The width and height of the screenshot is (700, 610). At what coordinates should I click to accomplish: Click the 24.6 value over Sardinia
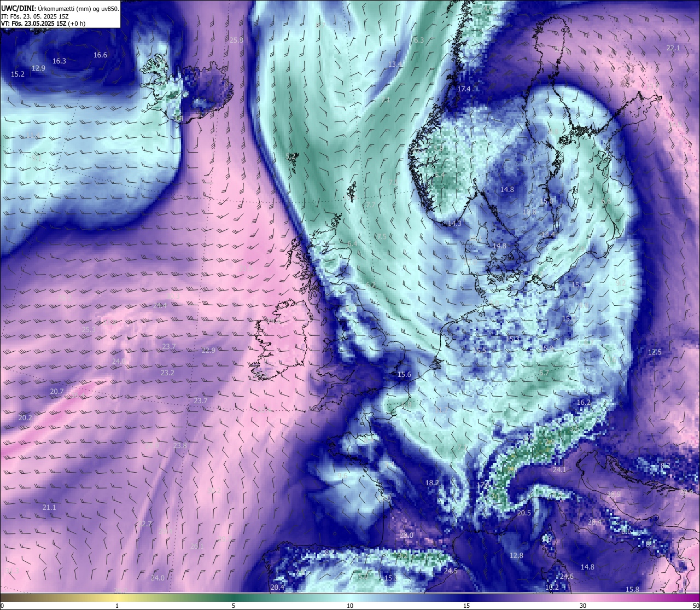(567, 577)
